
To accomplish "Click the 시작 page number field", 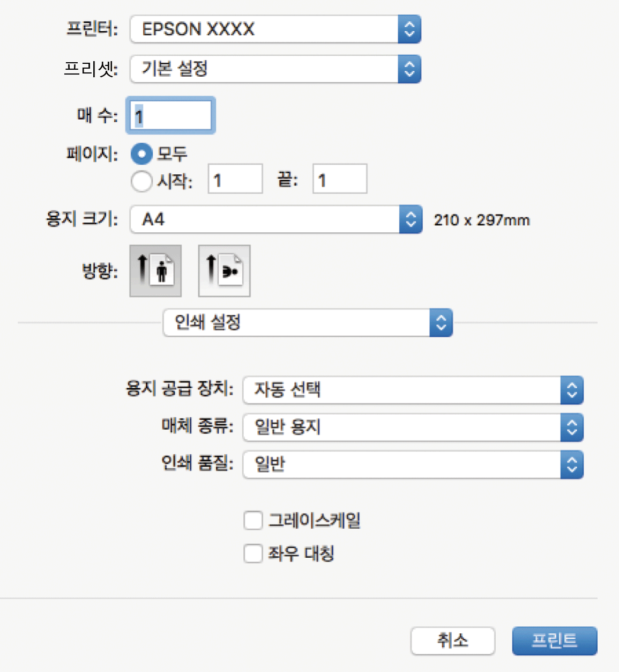I will coord(235,179).
